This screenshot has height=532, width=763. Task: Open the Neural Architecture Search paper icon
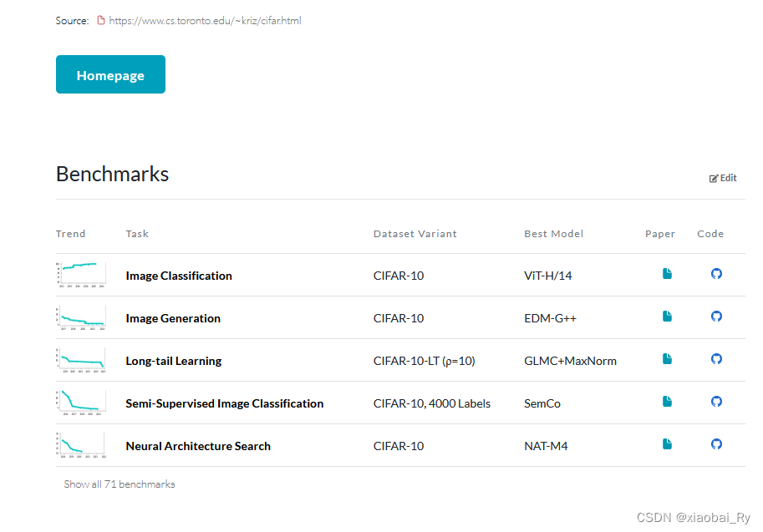point(667,444)
